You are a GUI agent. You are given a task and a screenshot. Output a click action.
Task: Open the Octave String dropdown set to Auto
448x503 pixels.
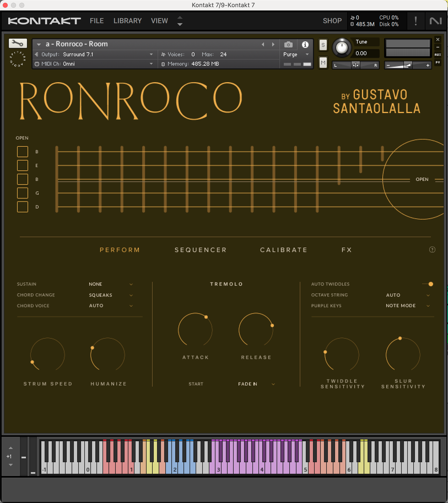(408, 295)
